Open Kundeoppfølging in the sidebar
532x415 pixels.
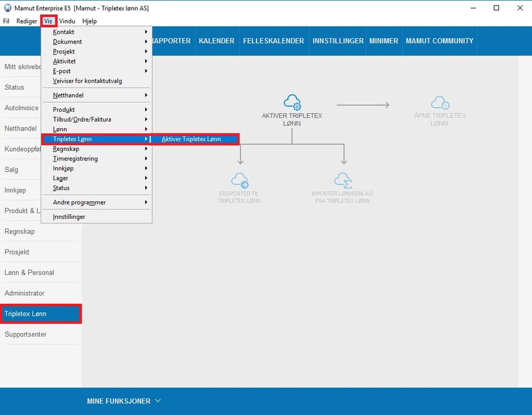click(21, 149)
